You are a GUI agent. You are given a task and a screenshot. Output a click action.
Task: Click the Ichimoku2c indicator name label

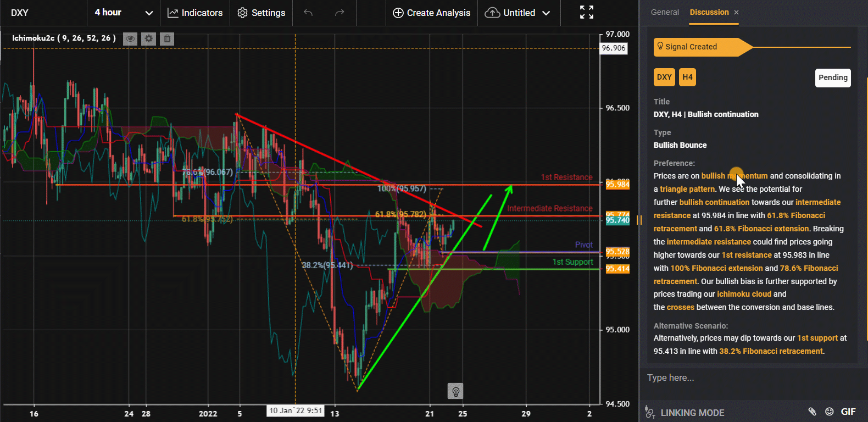pos(64,38)
